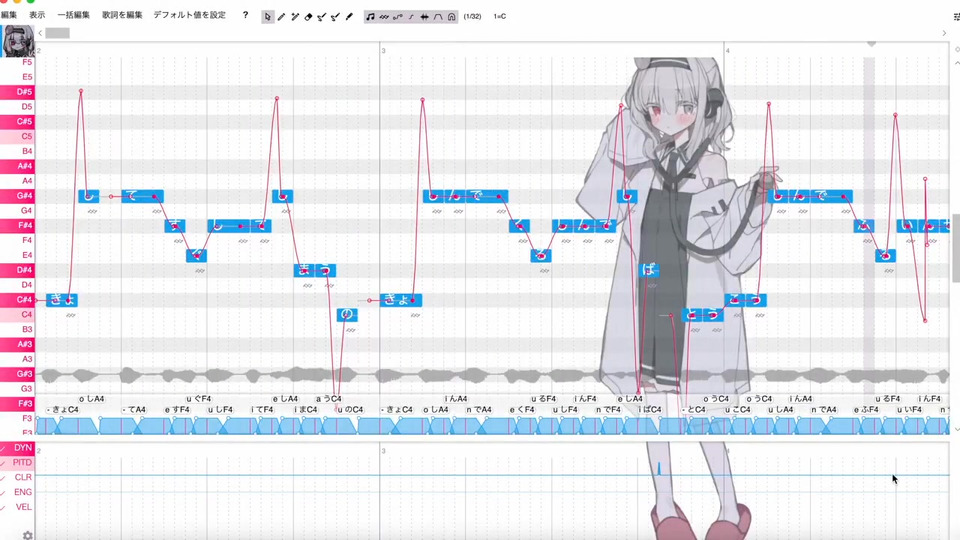Viewport: 960px width, 540px height.
Task: Select the cursor selection tool
Action: pos(268,17)
